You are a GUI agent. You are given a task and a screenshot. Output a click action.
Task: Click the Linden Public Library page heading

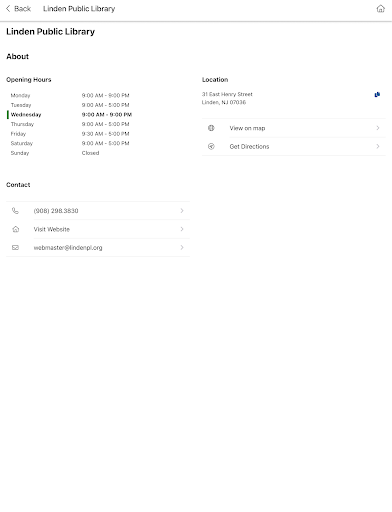point(50,32)
